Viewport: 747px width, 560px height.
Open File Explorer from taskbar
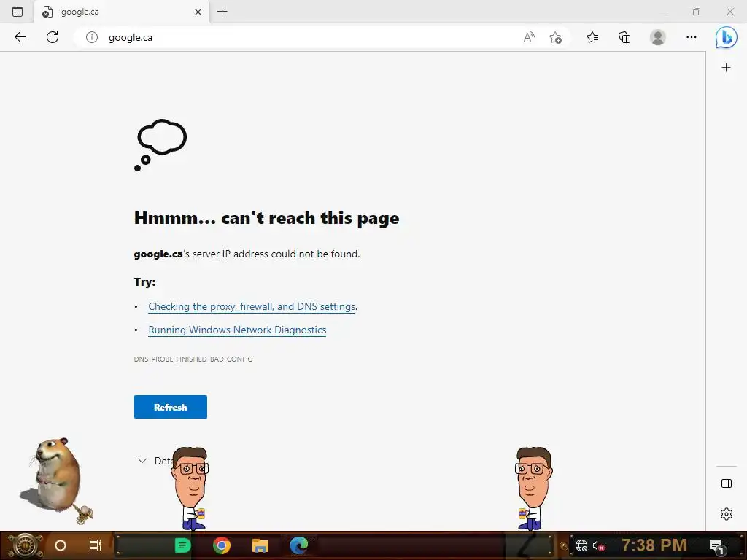[x=260, y=545]
